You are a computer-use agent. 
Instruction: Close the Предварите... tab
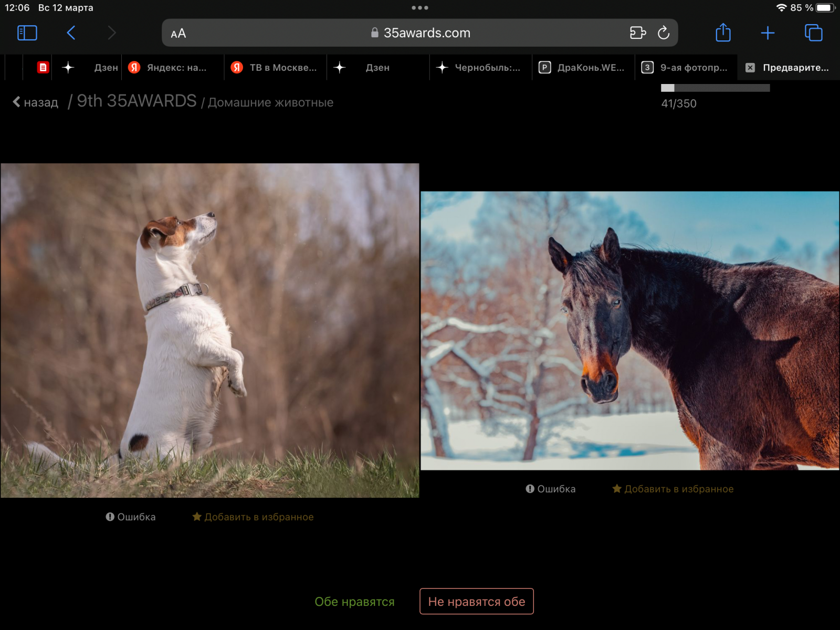click(x=750, y=68)
